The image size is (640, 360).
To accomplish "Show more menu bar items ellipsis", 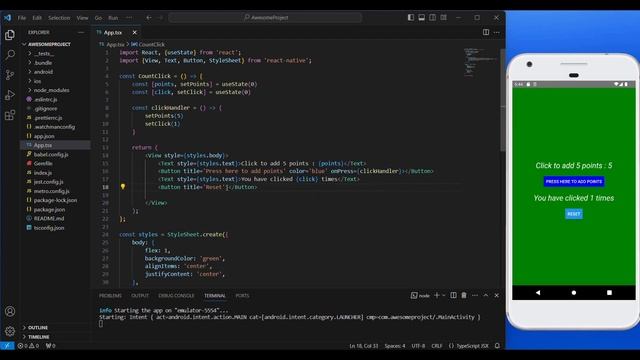I will click(x=129, y=18).
